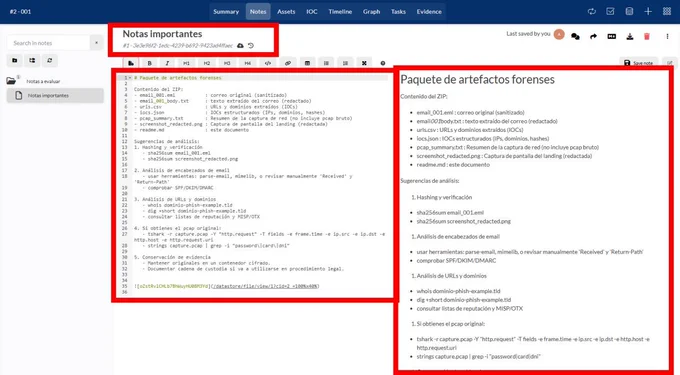Open the Timeline tab

tap(340, 12)
